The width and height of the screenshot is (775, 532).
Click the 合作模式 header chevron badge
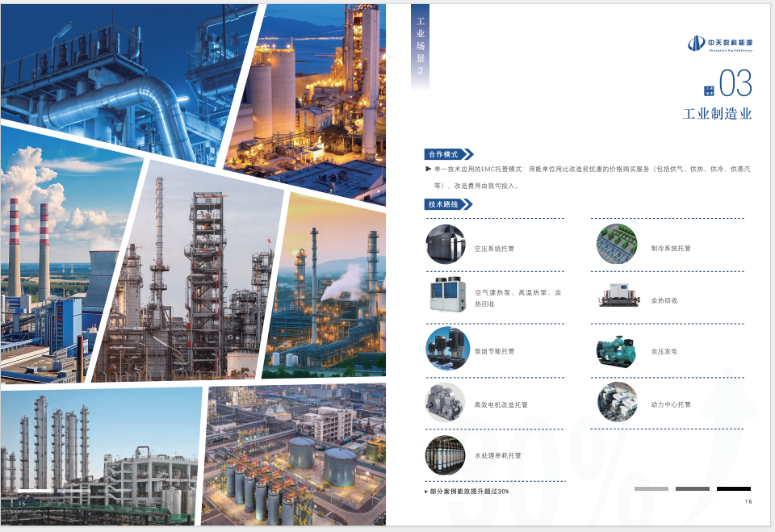pos(449,154)
